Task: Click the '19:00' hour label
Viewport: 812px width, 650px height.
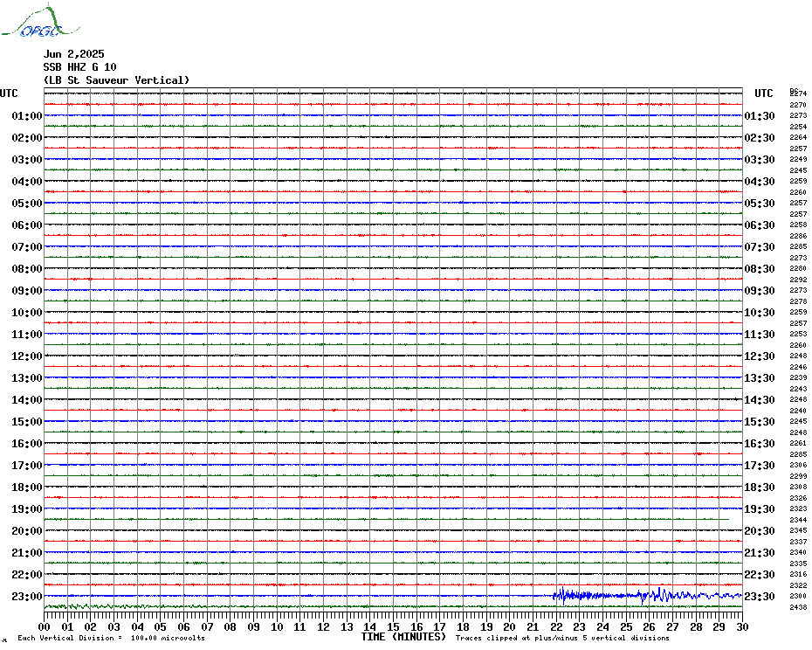Action: (x=27, y=509)
